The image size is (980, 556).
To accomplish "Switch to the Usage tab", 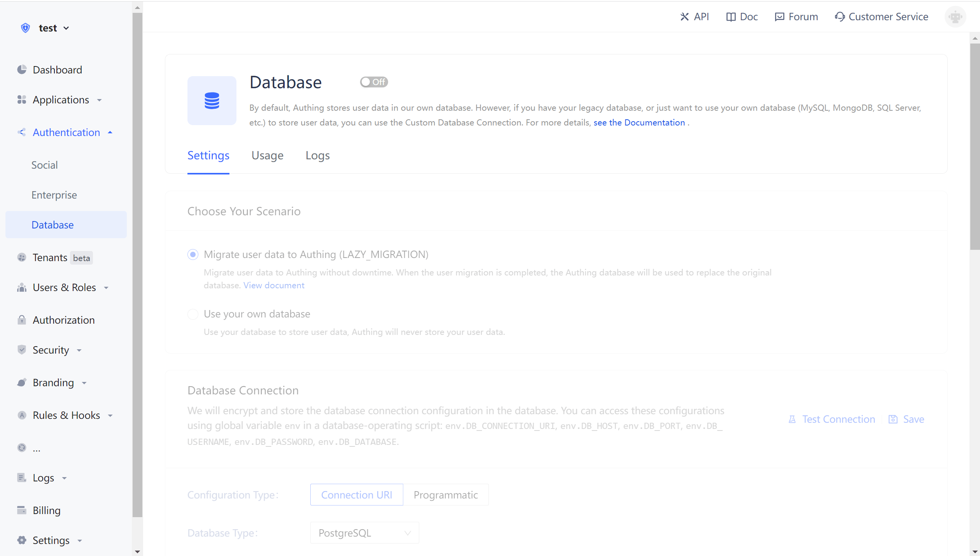I will (267, 155).
